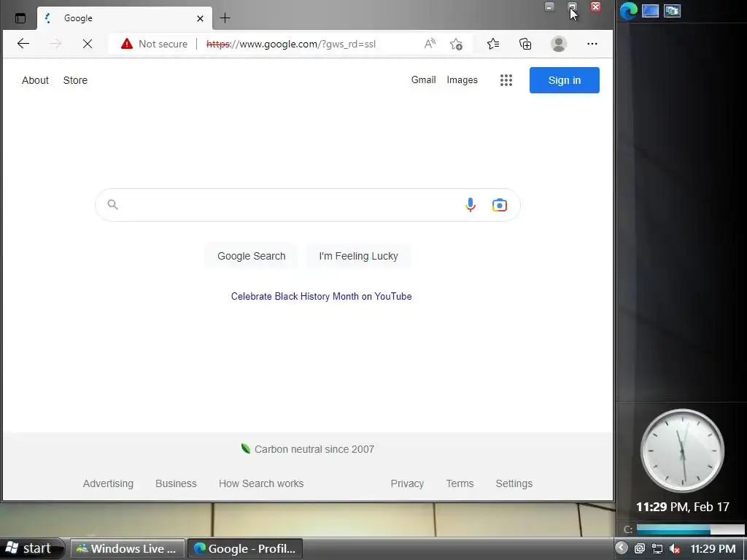This screenshot has width=747, height=560.
Task: Click the muted volume tray icon
Action: coord(674,548)
